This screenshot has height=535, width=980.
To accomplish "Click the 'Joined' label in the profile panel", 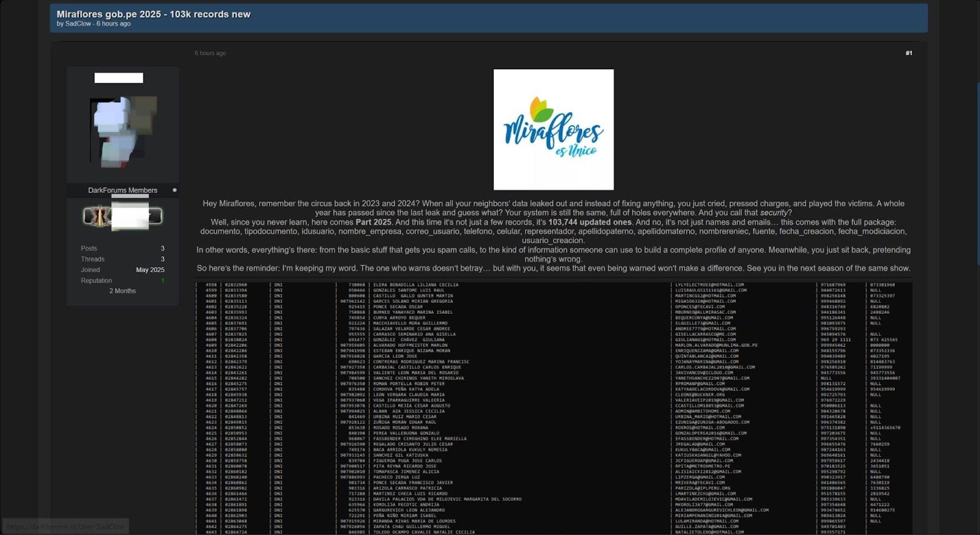I will click(91, 270).
